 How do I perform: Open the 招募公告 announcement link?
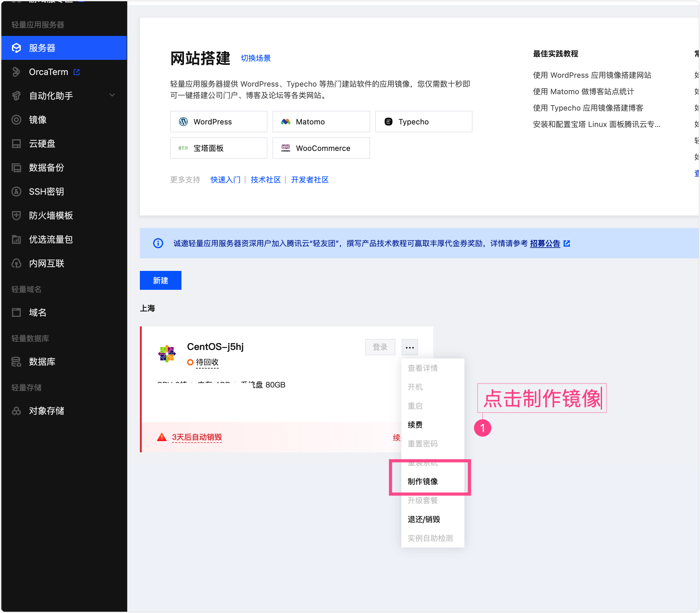(x=544, y=243)
